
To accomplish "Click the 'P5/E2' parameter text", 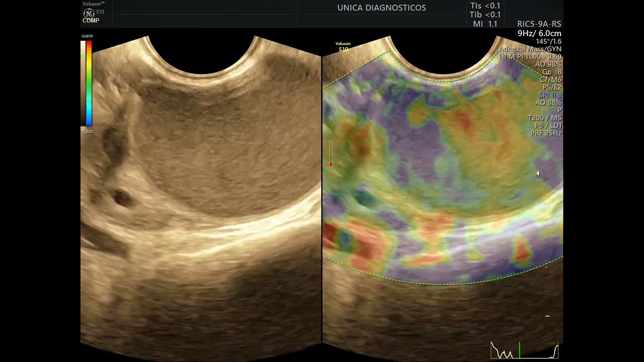I will click(x=551, y=87).
